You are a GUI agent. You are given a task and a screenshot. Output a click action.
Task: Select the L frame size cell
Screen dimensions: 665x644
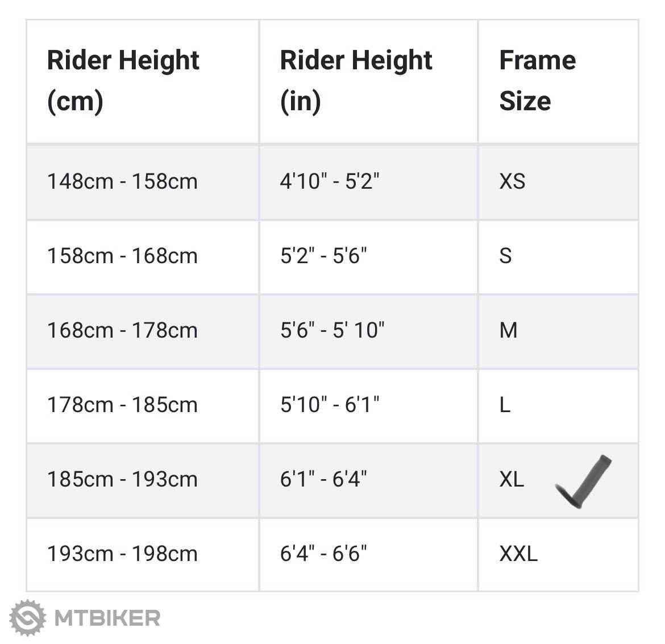point(505,405)
